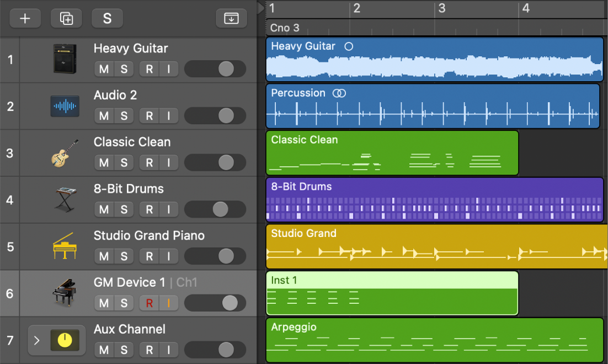Click the Aux Channel knob icon
The image size is (608, 364).
point(65,340)
